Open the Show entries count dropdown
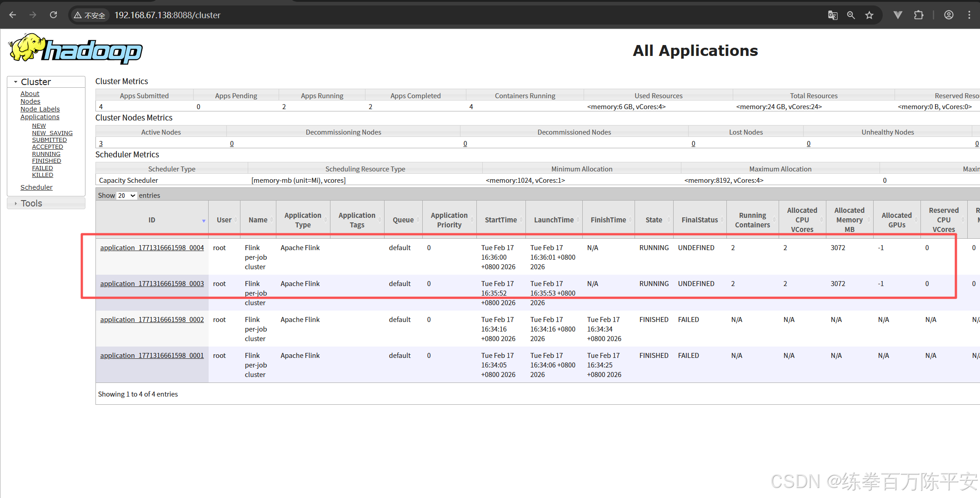Image resolution: width=980 pixels, height=498 pixels. point(126,196)
